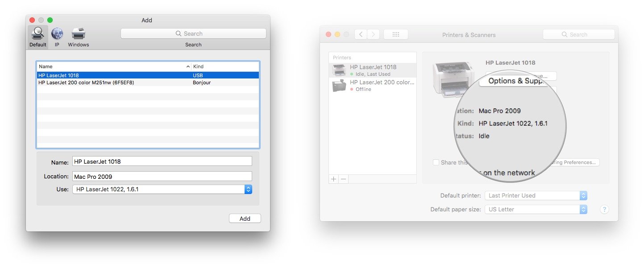Click the Add button in dialog

tap(245, 219)
